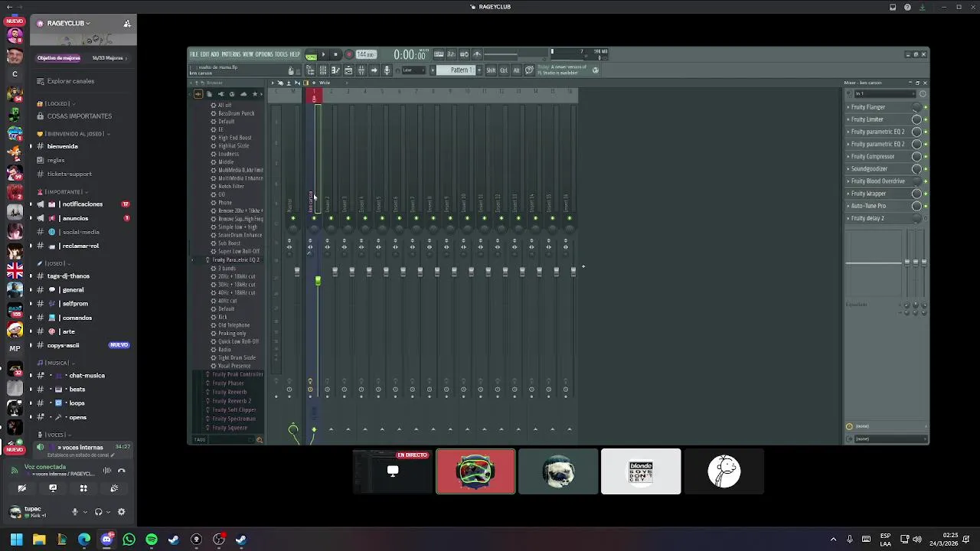Disconnect from the voice channel
980x551 pixels.
click(121, 471)
